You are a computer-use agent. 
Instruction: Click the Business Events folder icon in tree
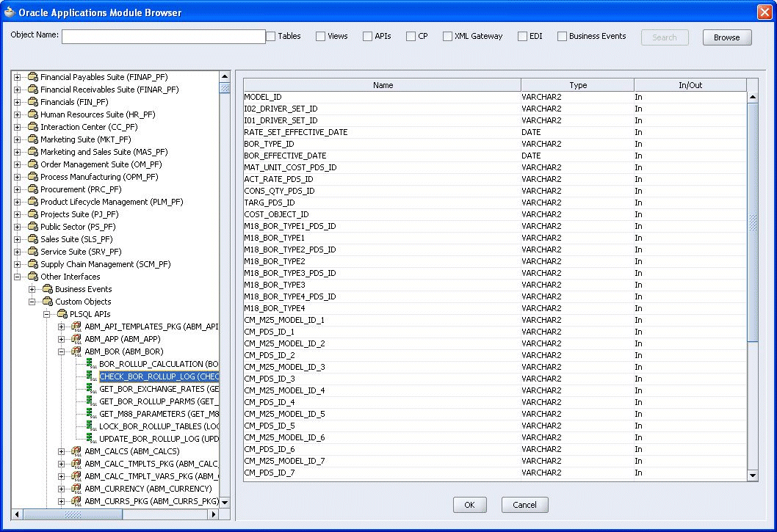coord(48,289)
